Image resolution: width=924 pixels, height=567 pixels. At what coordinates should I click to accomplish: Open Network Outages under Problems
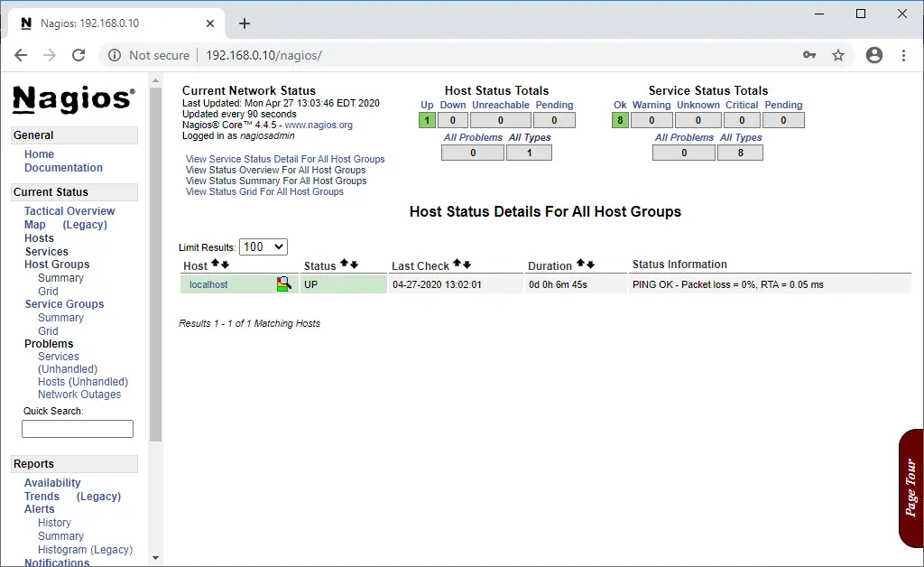coord(79,395)
